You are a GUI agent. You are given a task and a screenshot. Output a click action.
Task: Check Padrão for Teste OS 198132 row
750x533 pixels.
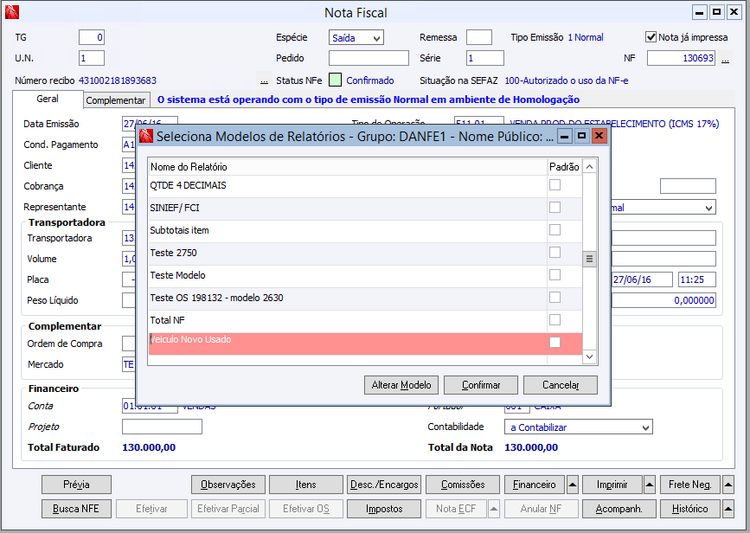tap(555, 297)
